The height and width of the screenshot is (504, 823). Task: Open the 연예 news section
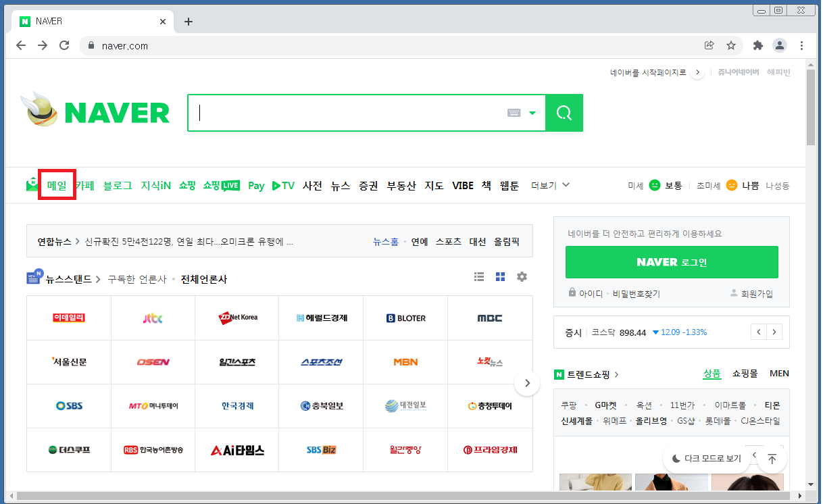(420, 241)
